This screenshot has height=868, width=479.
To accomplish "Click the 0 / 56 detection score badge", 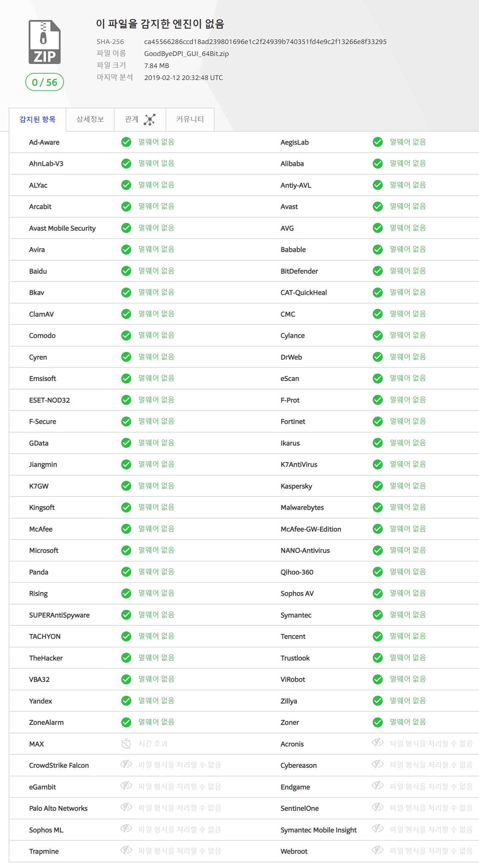I will [x=44, y=82].
